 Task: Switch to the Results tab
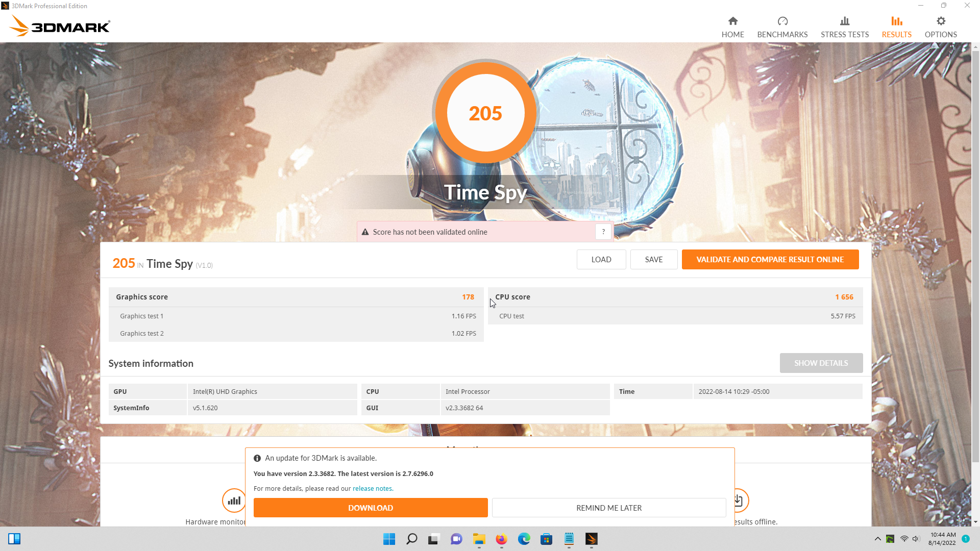click(896, 27)
